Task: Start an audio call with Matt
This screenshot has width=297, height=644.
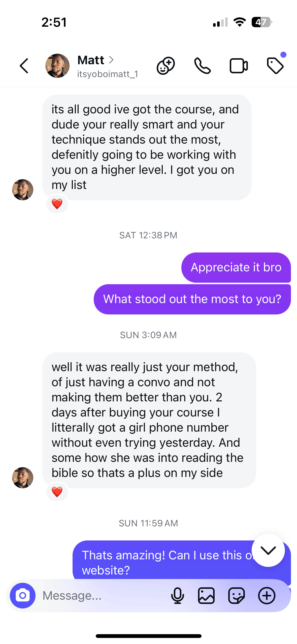Action: 202,66
